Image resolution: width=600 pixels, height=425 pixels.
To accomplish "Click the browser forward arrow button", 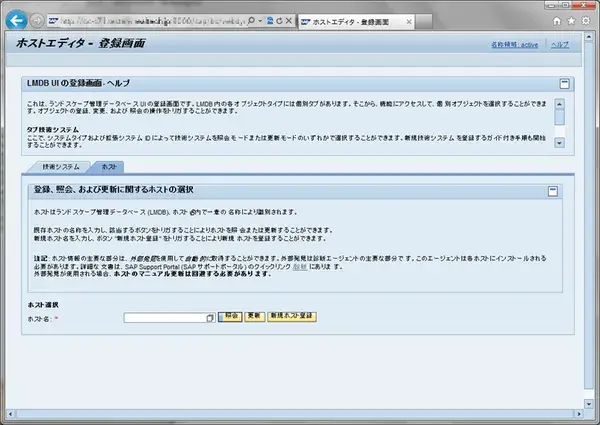I will pos(37,21).
